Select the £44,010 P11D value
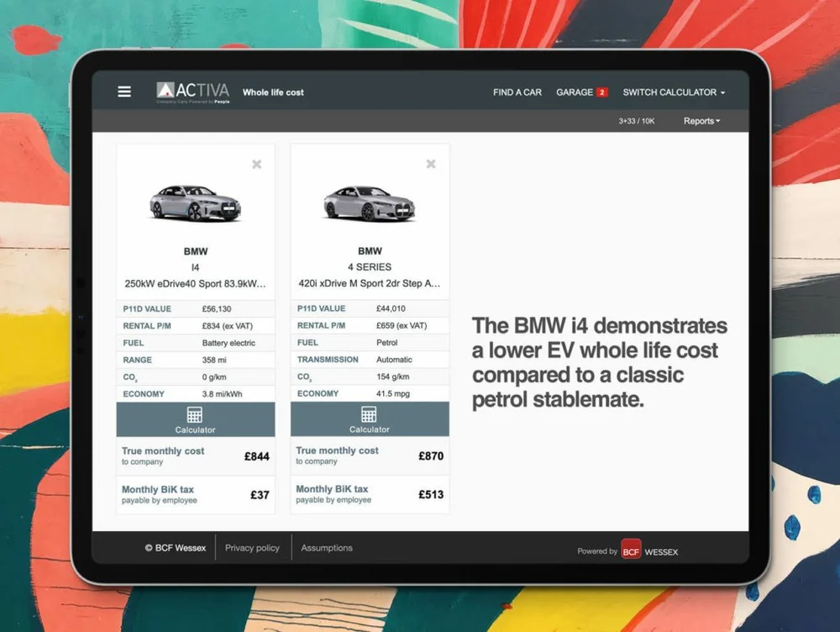Image resolution: width=840 pixels, height=632 pixels. 391,308
